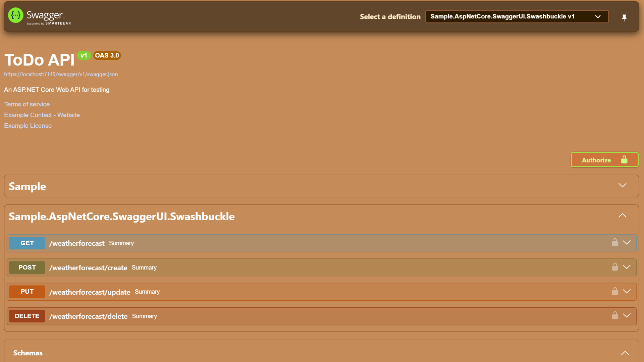
Task: Click the Swagger logo icon
Action: [x=15, y=15]
